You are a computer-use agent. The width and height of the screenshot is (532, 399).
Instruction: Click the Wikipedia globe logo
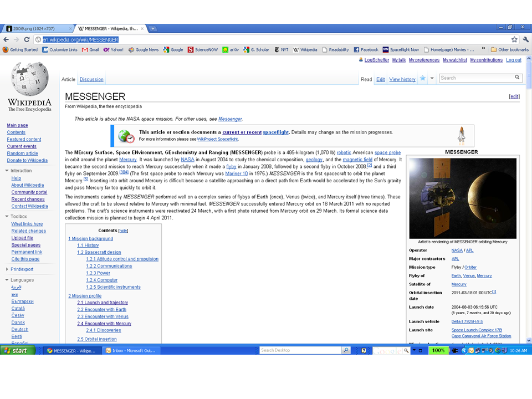click(x=30, y=79)
